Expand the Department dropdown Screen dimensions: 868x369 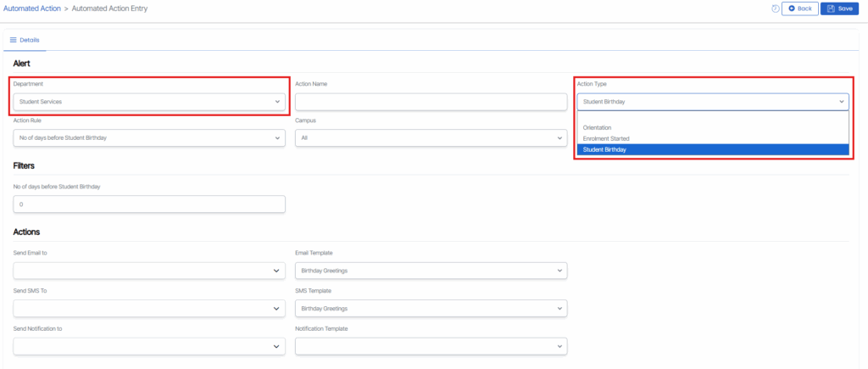(x=149, y=102)
